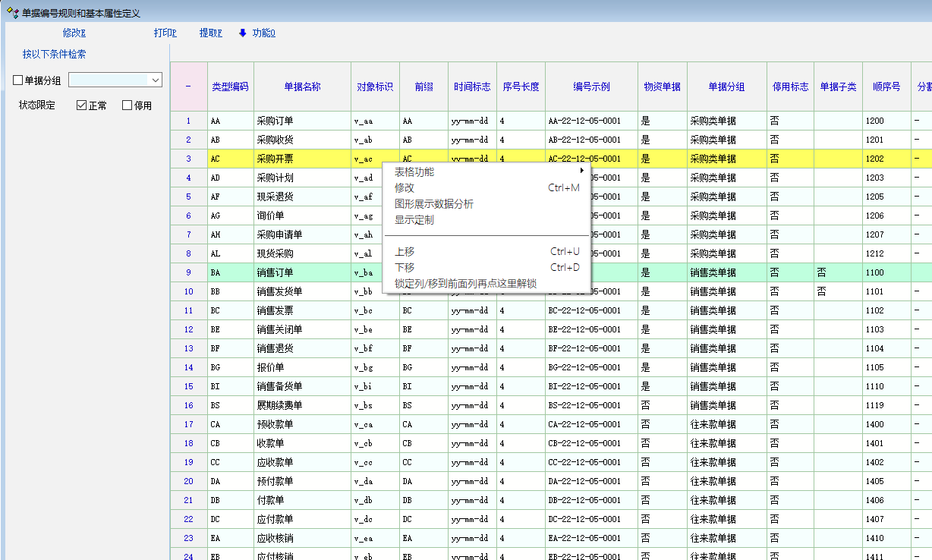Viewport: 932px width, 560px height.
Task: Select 下移 in the context menu
Action: [405, 267]
